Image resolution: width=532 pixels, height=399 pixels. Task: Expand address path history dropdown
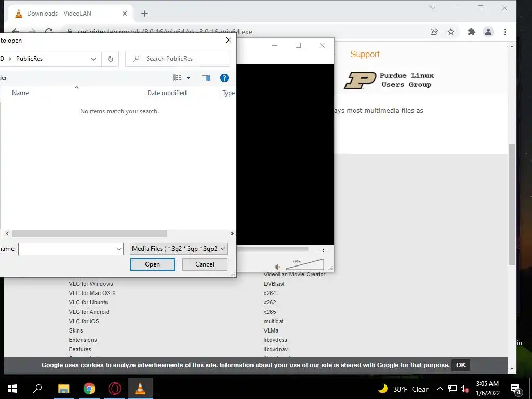pyautogui.click(x=94, y=59)
